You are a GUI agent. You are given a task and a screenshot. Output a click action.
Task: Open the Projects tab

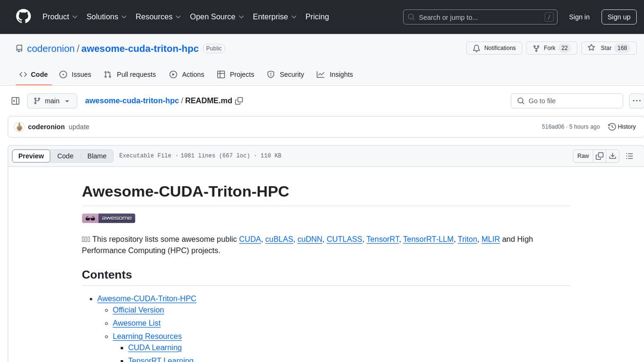point(236,74)
